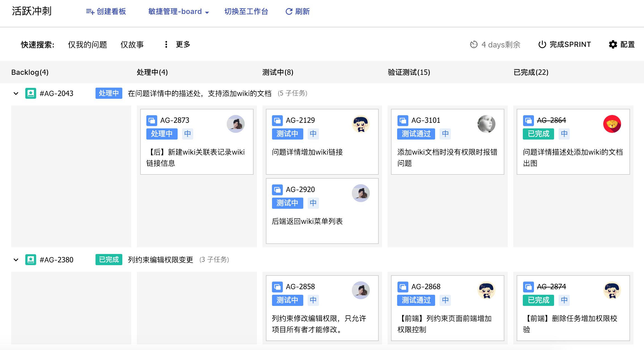Click card title 后端返回wiki菜单列表
Image resolution: width=644 pixels, height=350 pixels.
307,221
